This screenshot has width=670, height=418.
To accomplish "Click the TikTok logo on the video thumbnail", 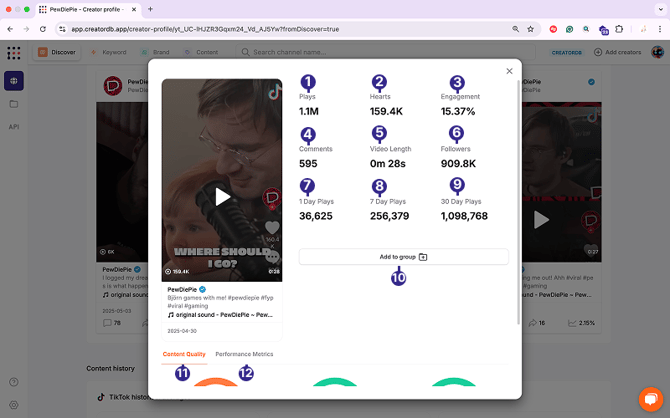I will tap(274, 91).
